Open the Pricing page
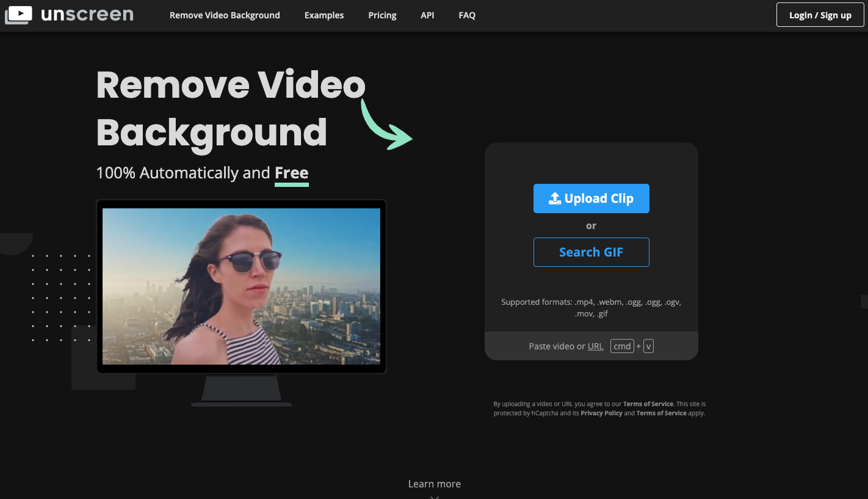The height and width of the screenshot is (499, 868). click(x=382, y=15)
